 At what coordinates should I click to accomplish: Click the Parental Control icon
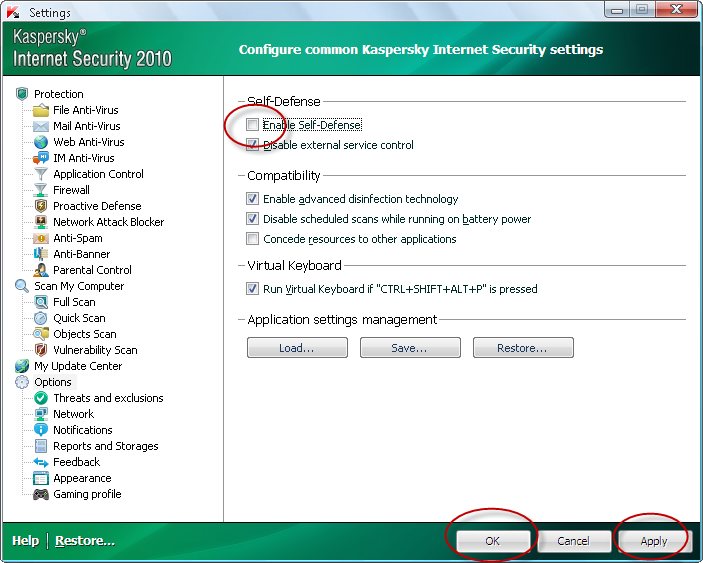pyautogui.click(x=41, y=270)
